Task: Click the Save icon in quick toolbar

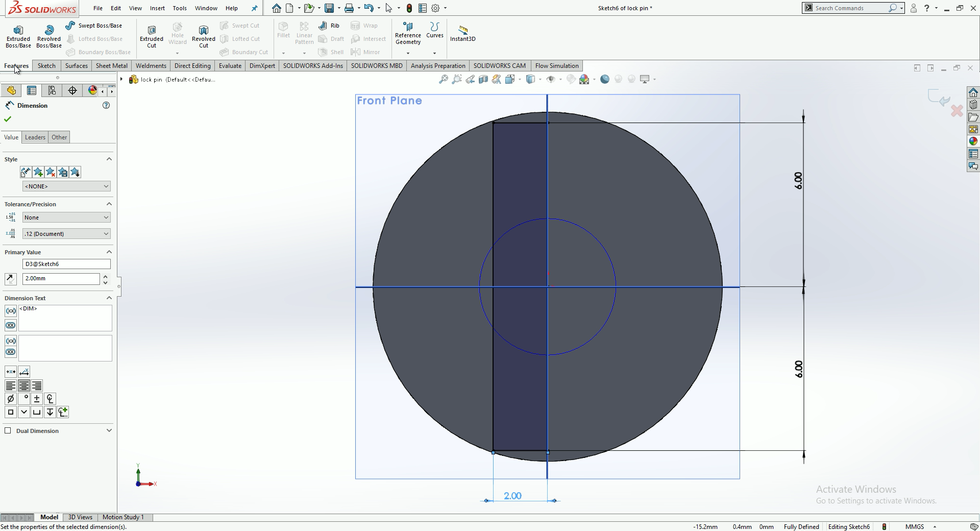Action: point(329,8)
